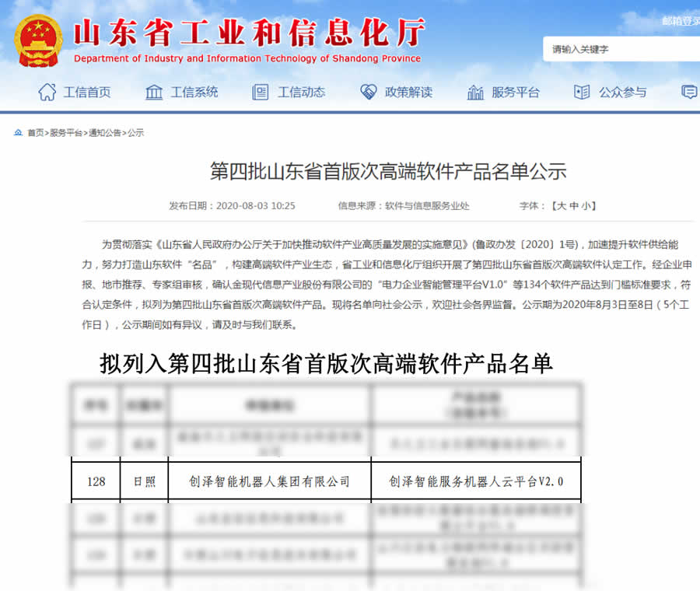Click the small home icon in breadcrumb
The width and height of the screenshot is (700, 591).
pos(18,133)
